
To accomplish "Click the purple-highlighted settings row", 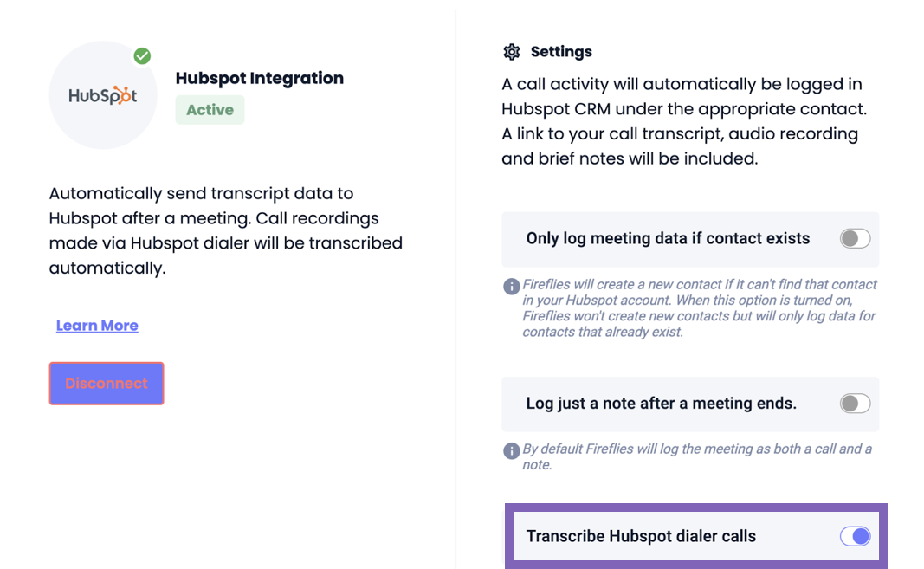I will coord(693,536).
